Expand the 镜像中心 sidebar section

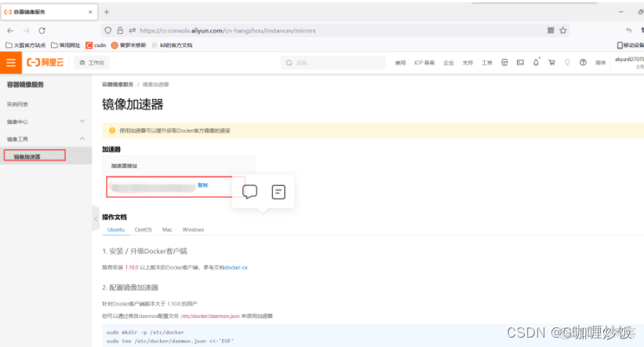45,122
